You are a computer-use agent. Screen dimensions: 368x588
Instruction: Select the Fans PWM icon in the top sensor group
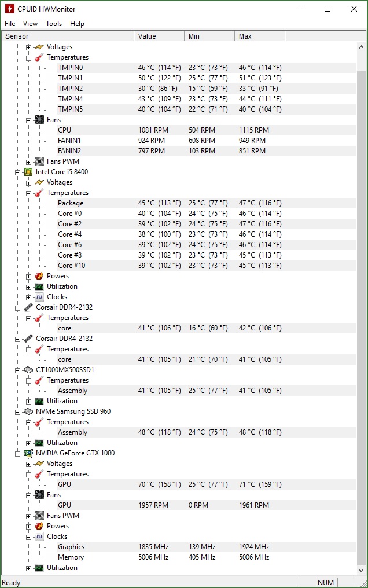[38, 161]
